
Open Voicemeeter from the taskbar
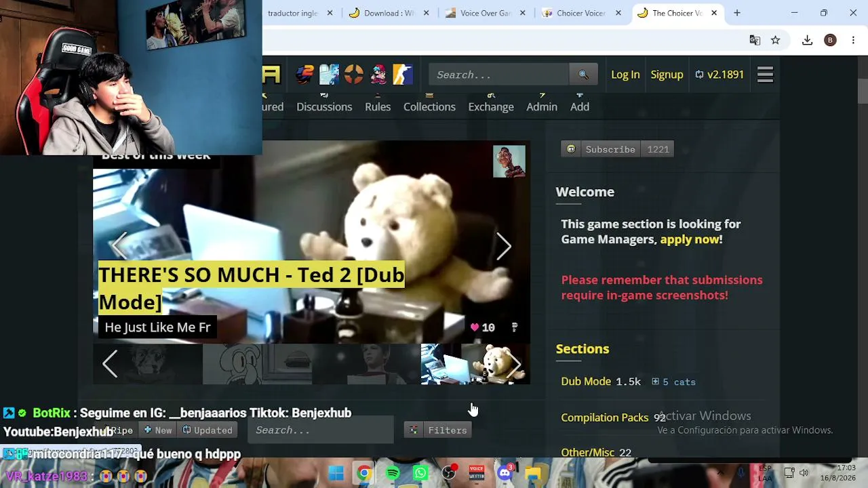(477, 473)
